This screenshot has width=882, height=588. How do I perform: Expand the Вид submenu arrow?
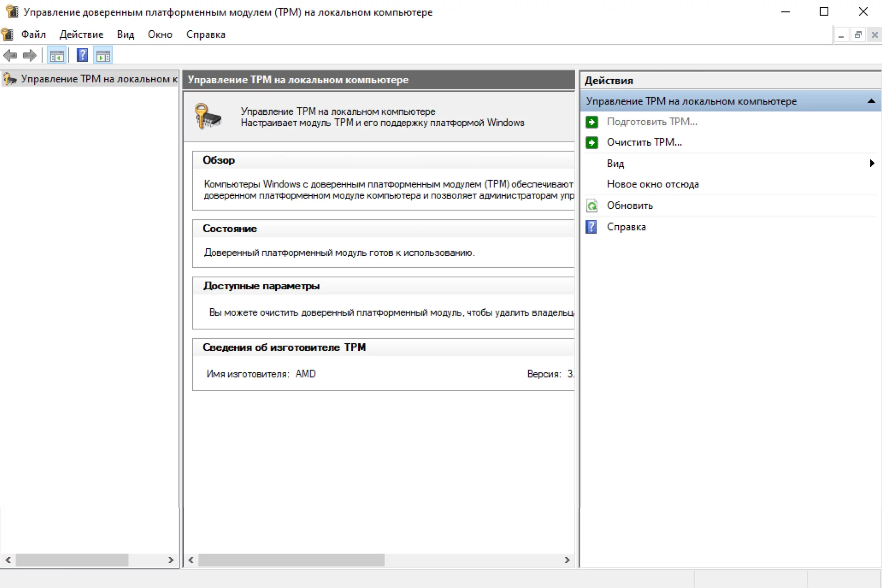872,164
